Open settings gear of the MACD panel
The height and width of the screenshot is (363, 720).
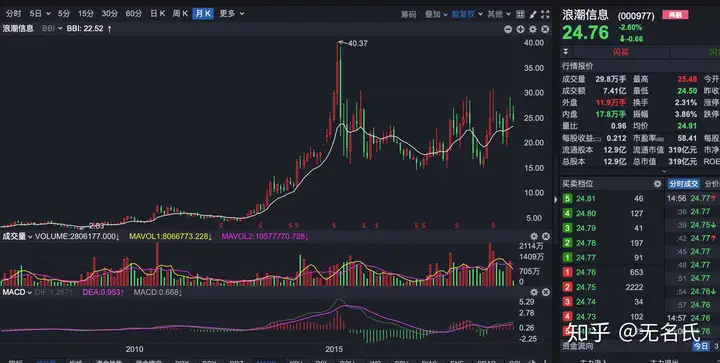534,292
